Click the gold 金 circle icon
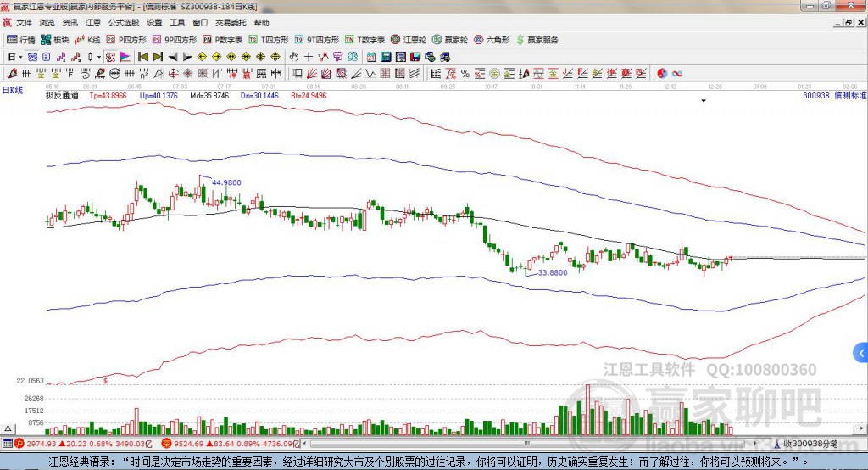Viewport: 868px width, 470px height. (494, 73)
